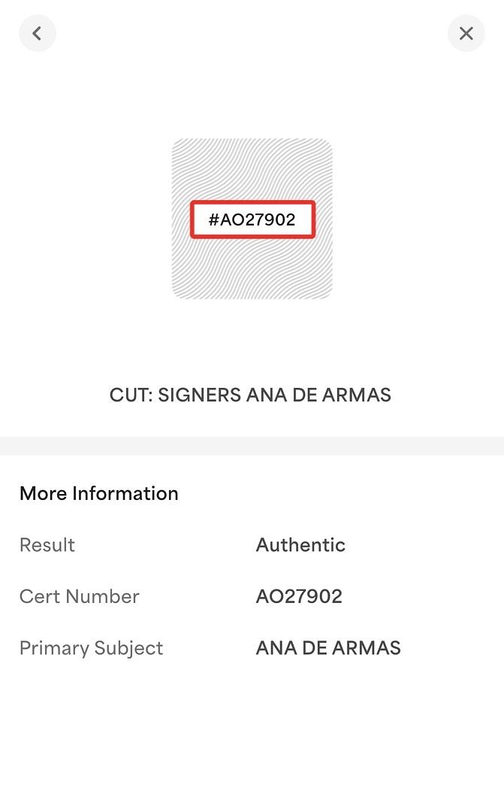Go back using the left chevron
This screenshot has width=504, height=812.
(38, 34)
